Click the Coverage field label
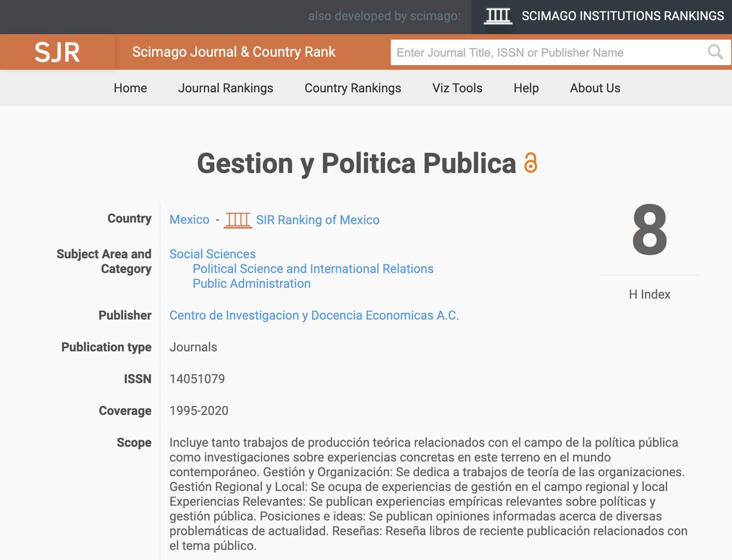This screenshot has width=732, height=560. [x=125, y=411]
